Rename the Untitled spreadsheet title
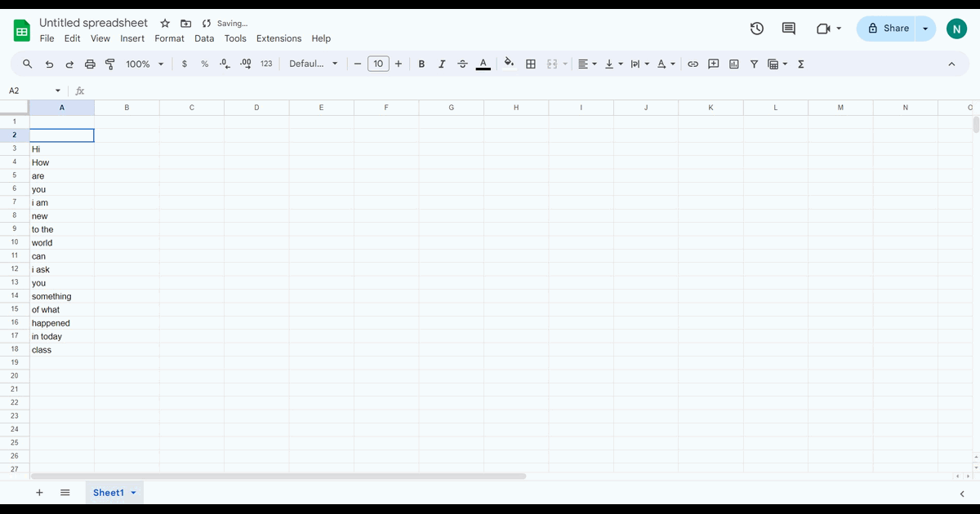The height and width of the screenshot is (514, 980). point(94,23)
